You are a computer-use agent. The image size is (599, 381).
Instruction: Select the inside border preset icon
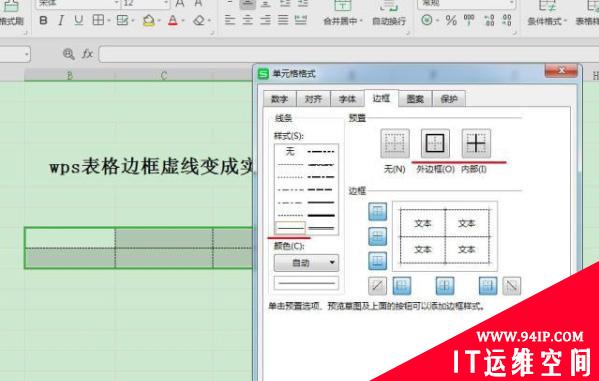(476, 143)
